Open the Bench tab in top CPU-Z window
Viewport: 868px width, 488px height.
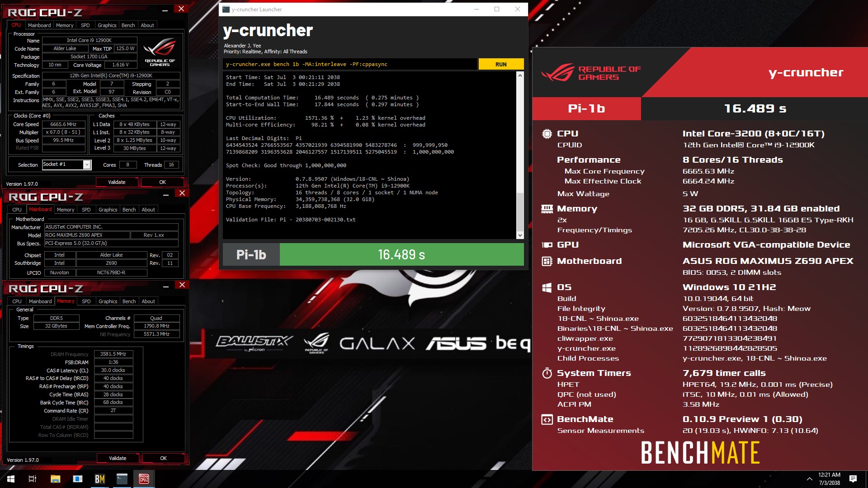(x=128, y=25)
